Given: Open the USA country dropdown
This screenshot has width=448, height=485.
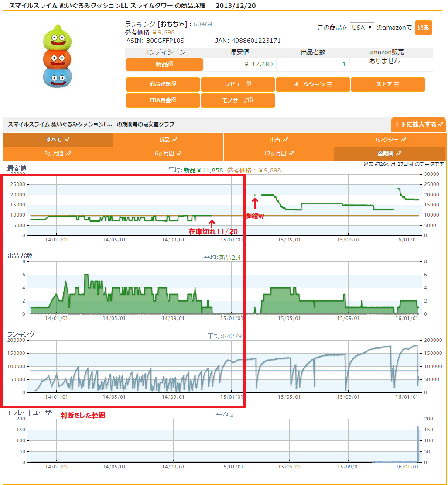Looking at the screenshot, I should click(x=362, y=28).
